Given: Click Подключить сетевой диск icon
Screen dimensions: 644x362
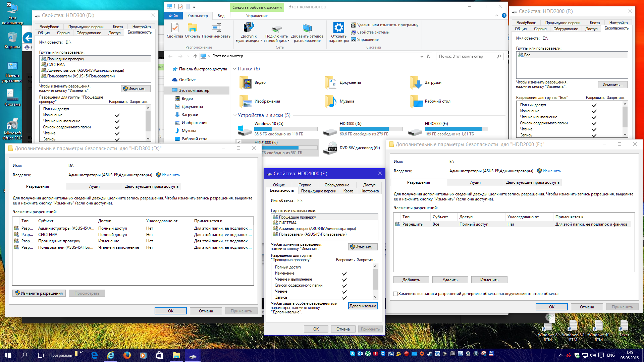Looking at the screenshot, I should [277, 32].
